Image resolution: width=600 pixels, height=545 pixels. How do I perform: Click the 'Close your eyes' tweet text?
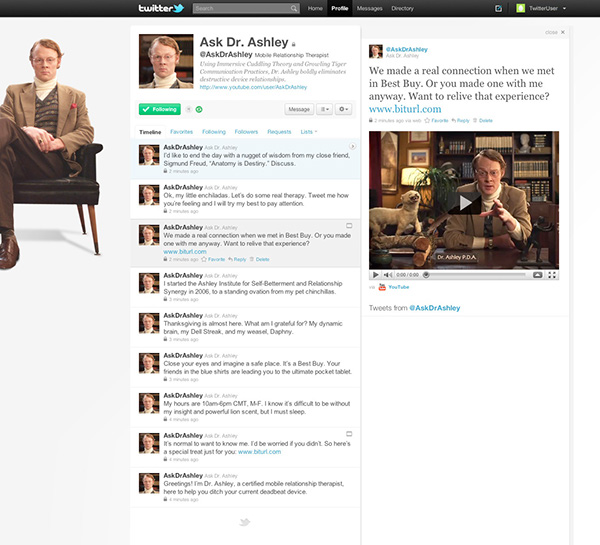click(258, 367)
